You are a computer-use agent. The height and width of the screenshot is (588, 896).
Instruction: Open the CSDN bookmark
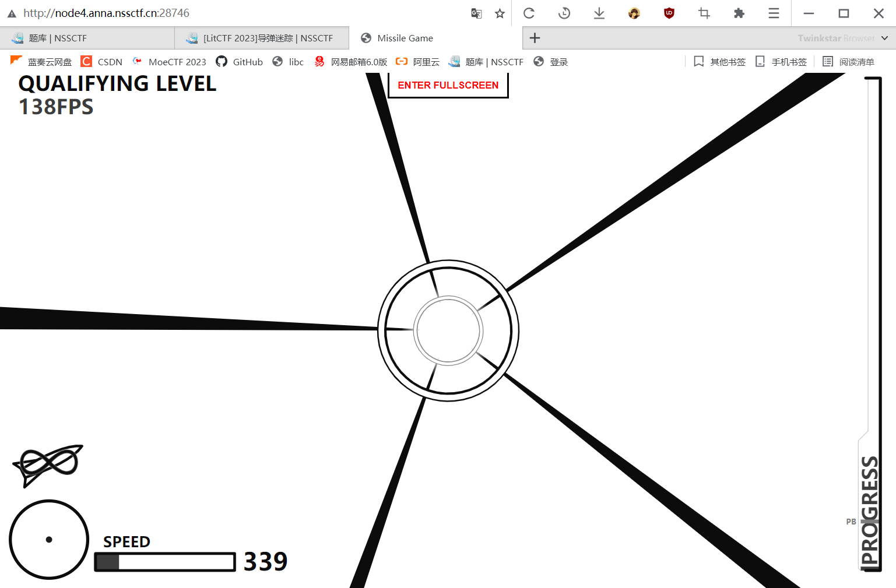click(x=102, y=62)
